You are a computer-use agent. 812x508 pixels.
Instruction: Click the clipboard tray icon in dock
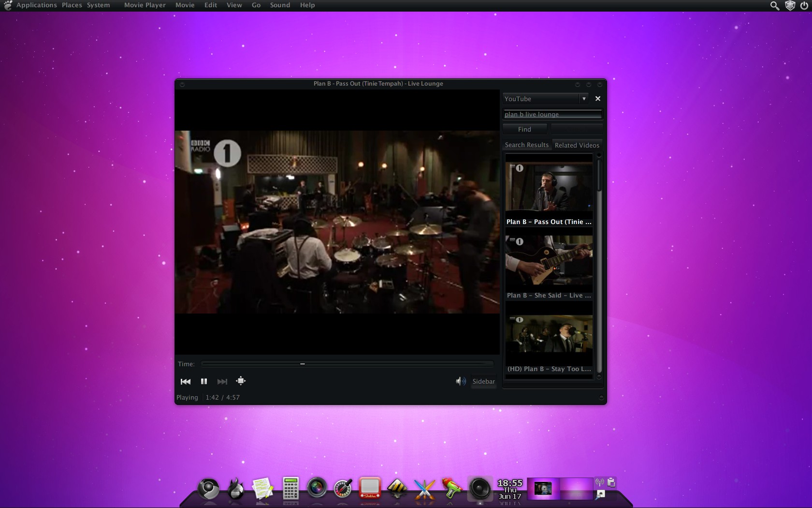[x=611, y=482]
